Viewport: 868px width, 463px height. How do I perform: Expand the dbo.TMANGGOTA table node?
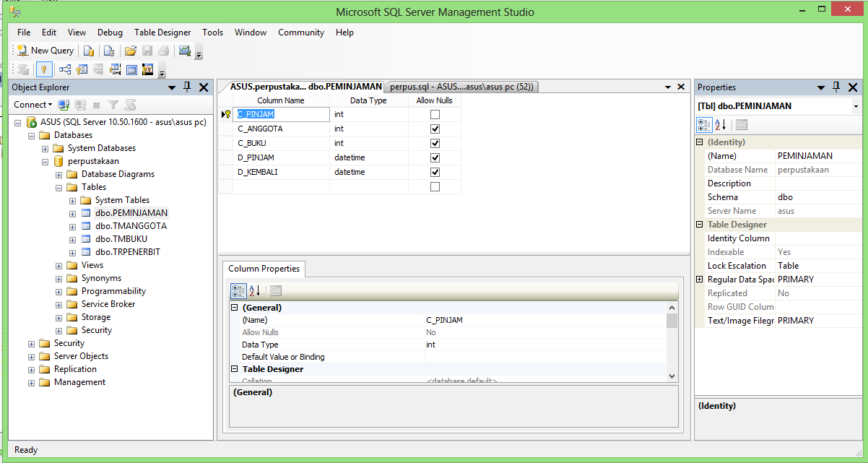[x=72, y=226]
